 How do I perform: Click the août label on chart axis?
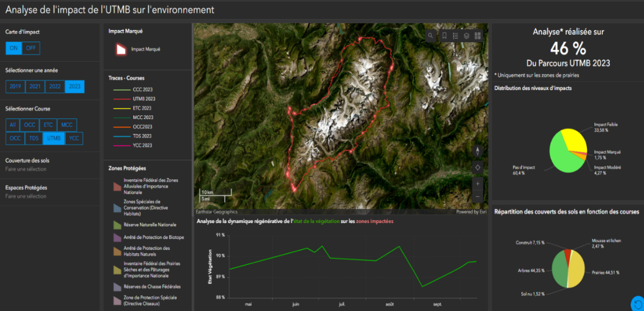390,304
